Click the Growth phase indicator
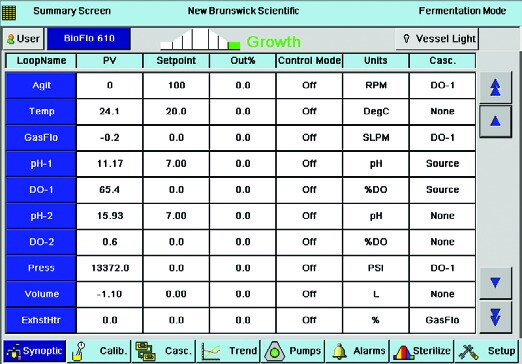 tap(273, 42)
